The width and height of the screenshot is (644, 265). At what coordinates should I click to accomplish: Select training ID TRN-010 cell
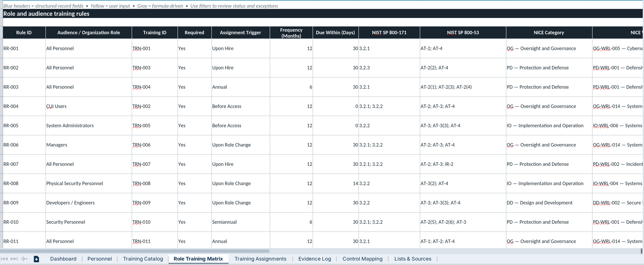tap(155, 222)
